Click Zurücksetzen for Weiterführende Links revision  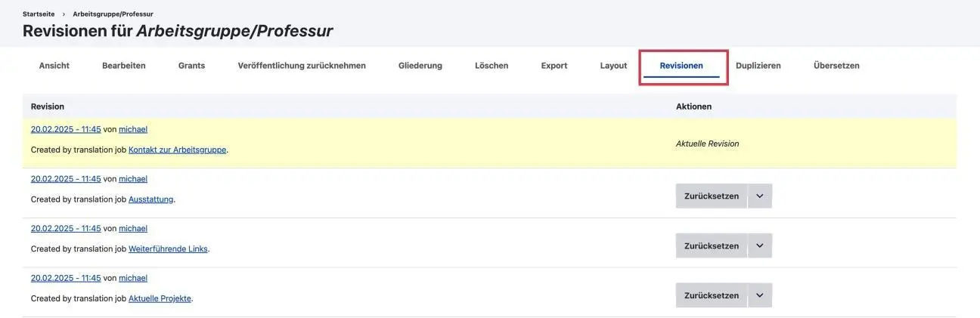tap(712, 245)
